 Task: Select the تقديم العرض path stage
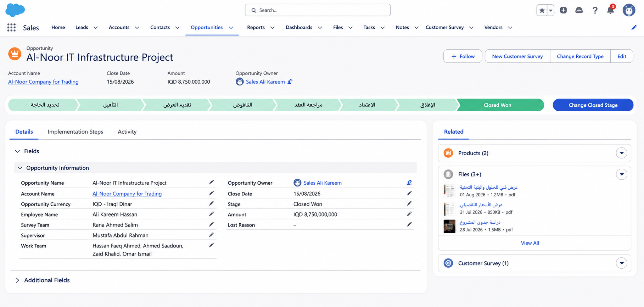click(x=177, y=105)
